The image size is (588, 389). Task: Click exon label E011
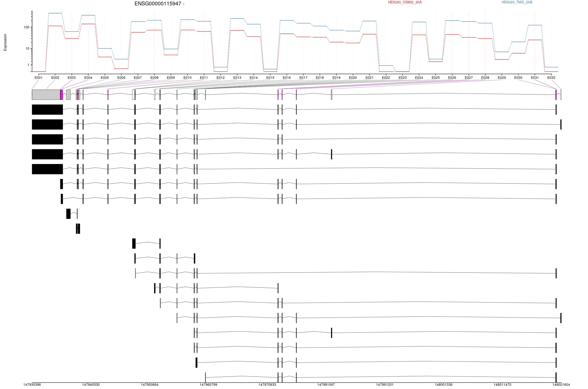pyautogui.click(x=204, y=78)
